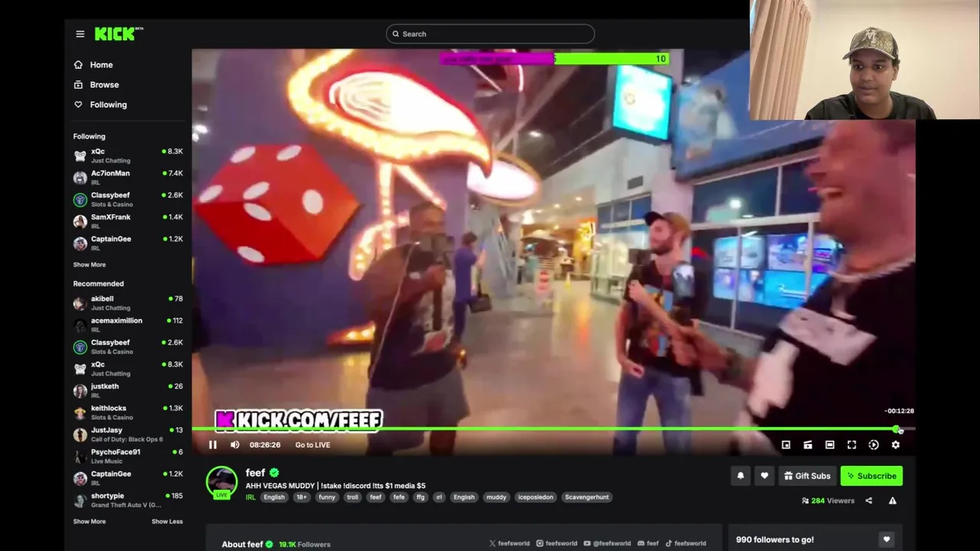The height and width of the screenshot is (551, 980).
Task: Open xQc channel in Following list
Action: click(x=128, y=155)
